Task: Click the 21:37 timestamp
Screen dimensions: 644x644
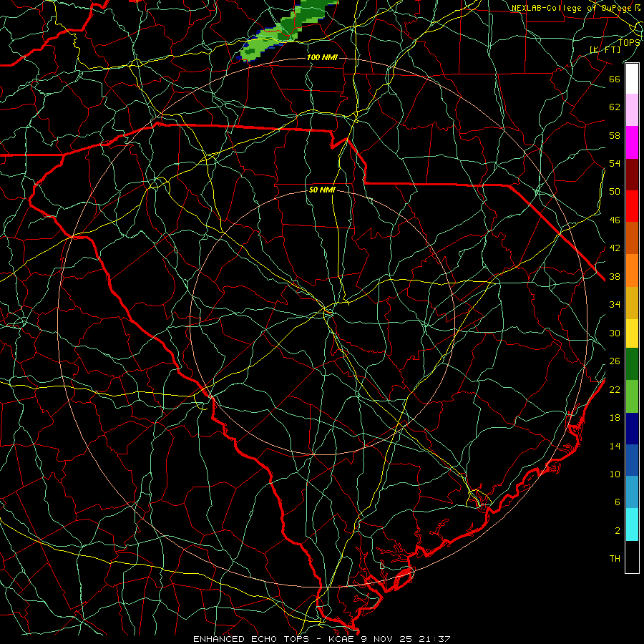Action: click(x=435, y=639)
